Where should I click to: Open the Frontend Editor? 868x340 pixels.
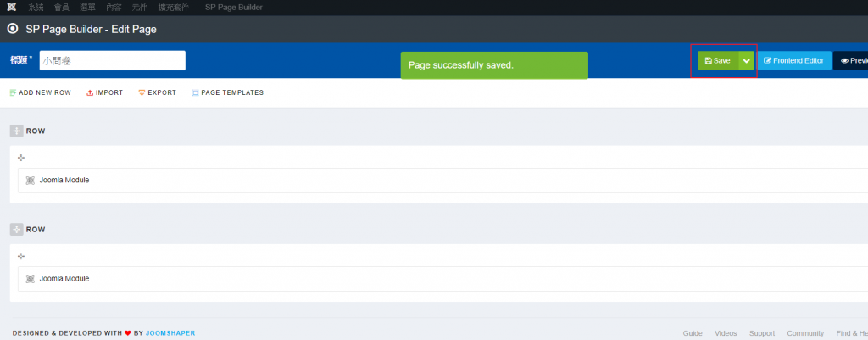794,61
